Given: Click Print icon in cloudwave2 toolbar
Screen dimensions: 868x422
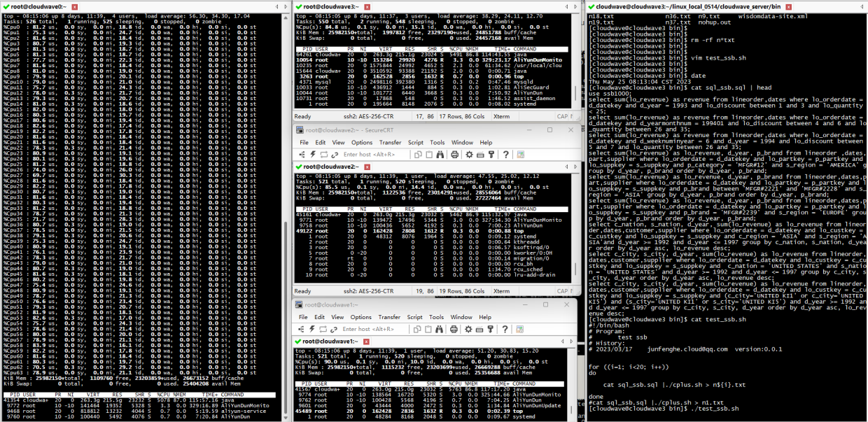Looking at the screenshot, I should pyautogui.click(x=454, y=155).
